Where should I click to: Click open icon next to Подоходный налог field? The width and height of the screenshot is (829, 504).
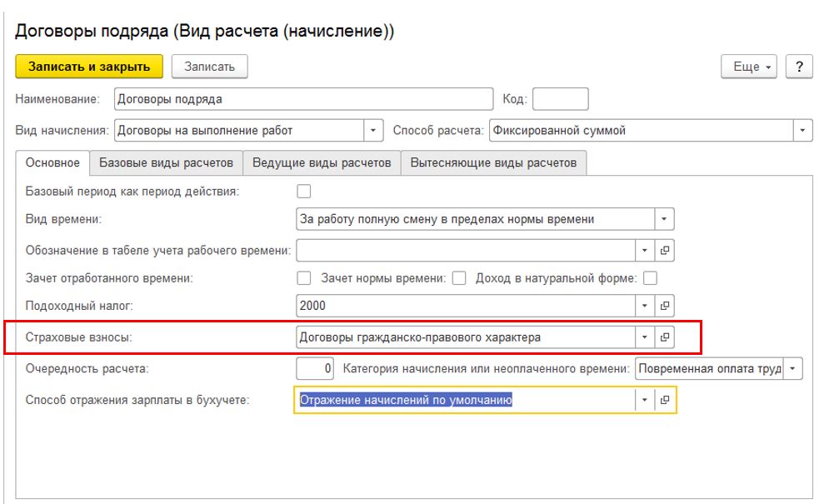pyautogui.click(x=665, y=306)
